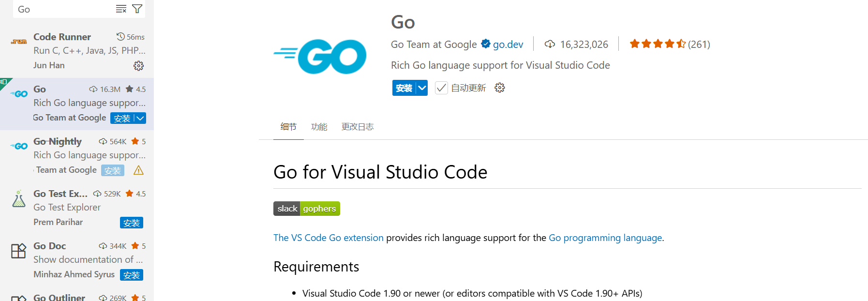This screenshot has height=301, width=868.
Task: Open the Go Team at Google publisher link
Action: tap(434, 45)
